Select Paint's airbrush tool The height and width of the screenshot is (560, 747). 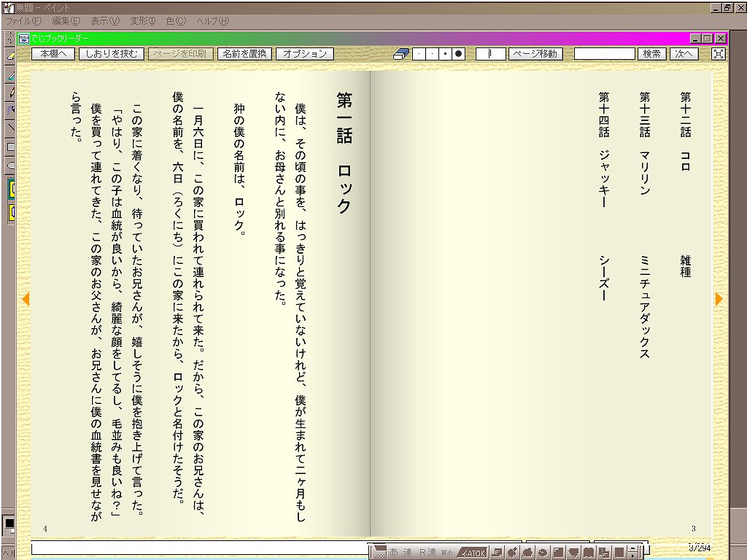(9, 110)
